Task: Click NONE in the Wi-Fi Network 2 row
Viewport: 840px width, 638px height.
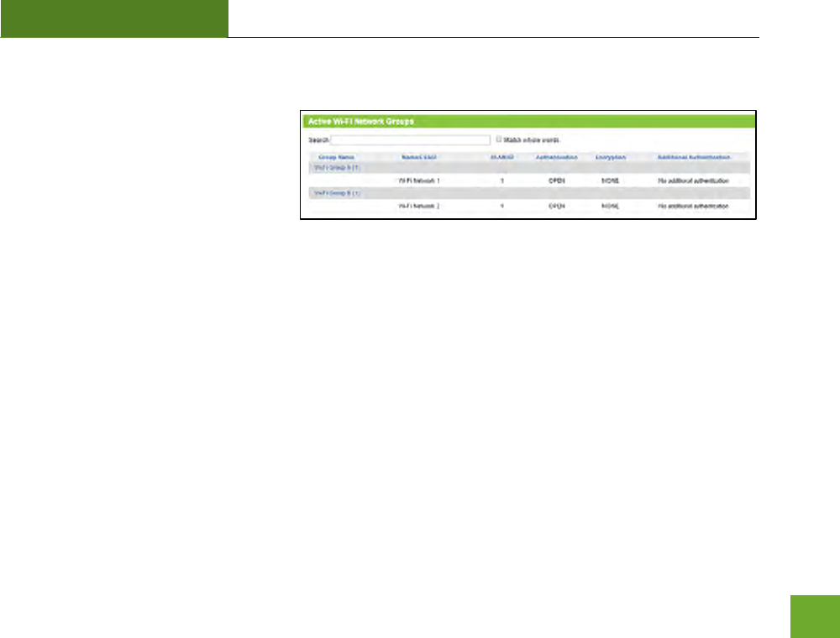Action: [x=611, y=206]
